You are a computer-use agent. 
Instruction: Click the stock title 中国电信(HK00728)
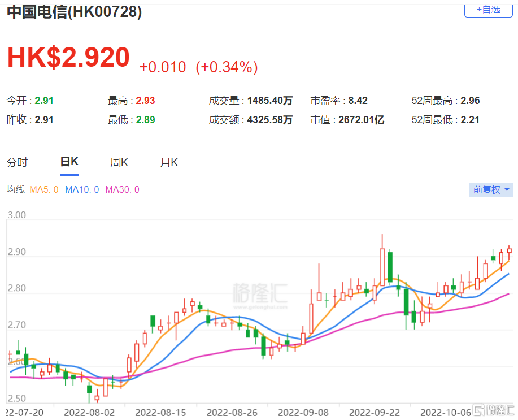point(75,12)
